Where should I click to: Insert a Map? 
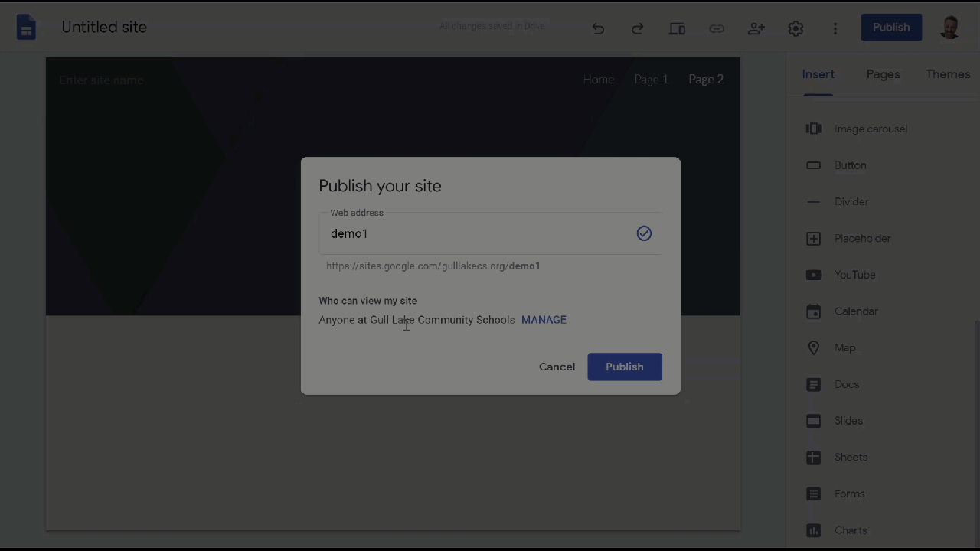tap(830, 347)
